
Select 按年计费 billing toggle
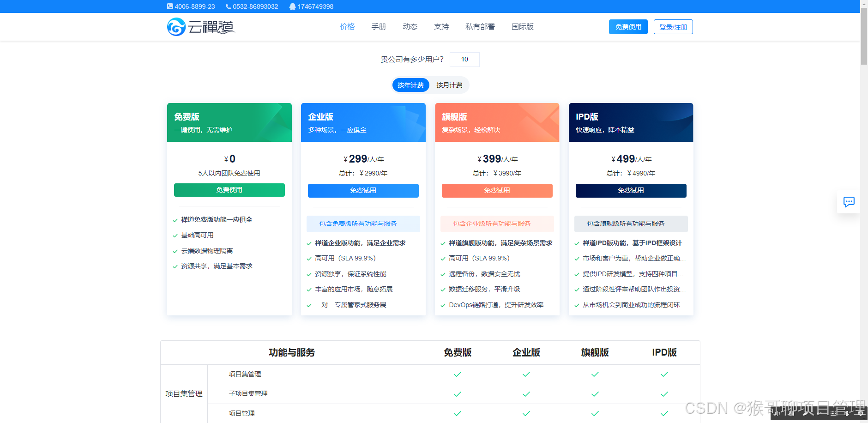tap(410, 85)
